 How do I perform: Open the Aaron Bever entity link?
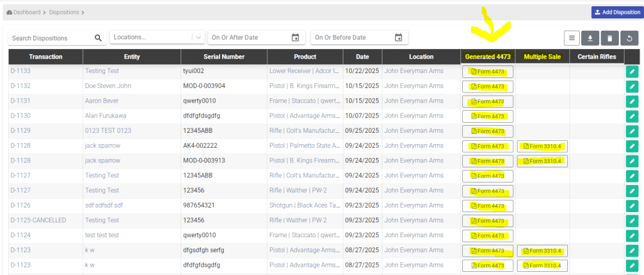click(103, 101)
